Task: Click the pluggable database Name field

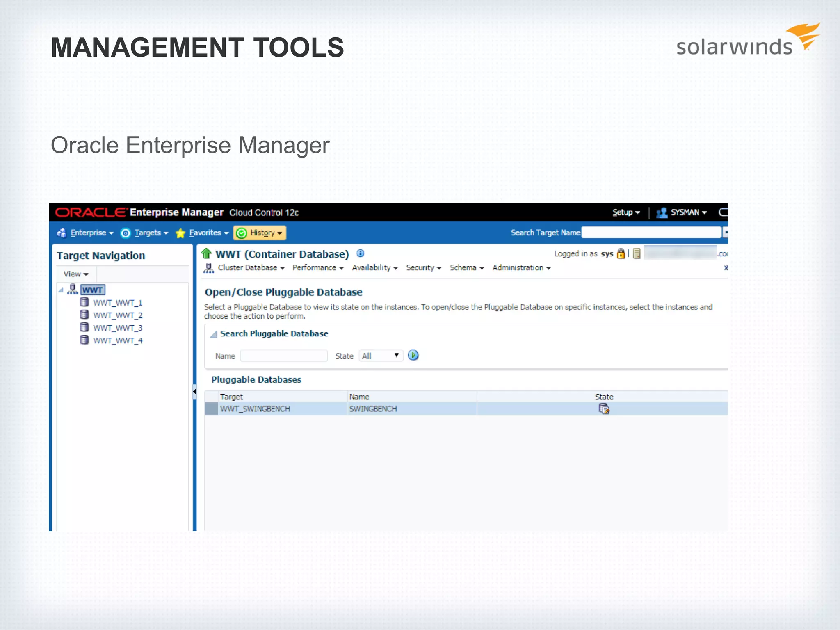Action: (x=284, y=356)
